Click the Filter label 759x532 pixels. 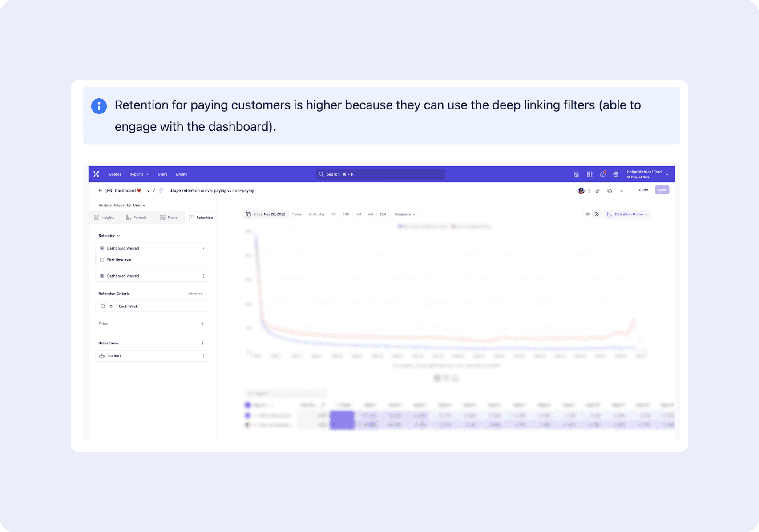[103, 324]
